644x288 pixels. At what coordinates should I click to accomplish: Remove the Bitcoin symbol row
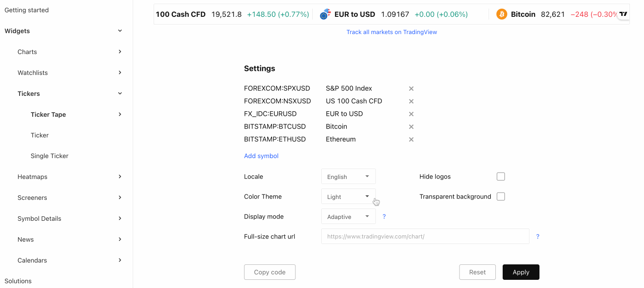tap(411, 127)
